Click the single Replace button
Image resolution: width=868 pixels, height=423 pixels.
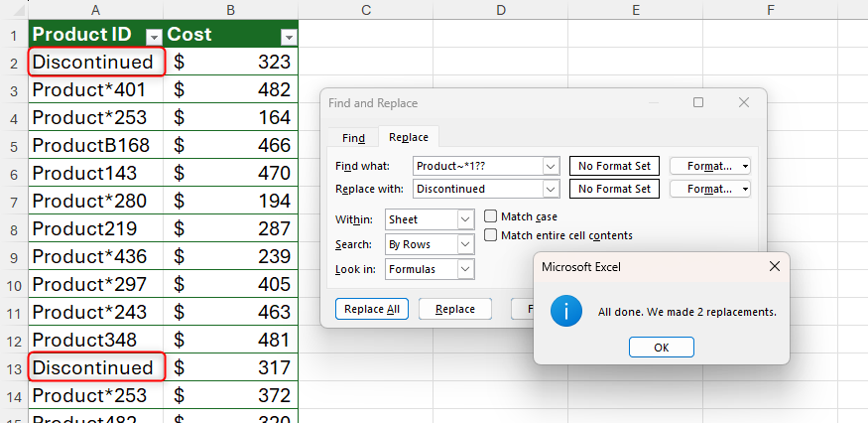click(455, 309)
